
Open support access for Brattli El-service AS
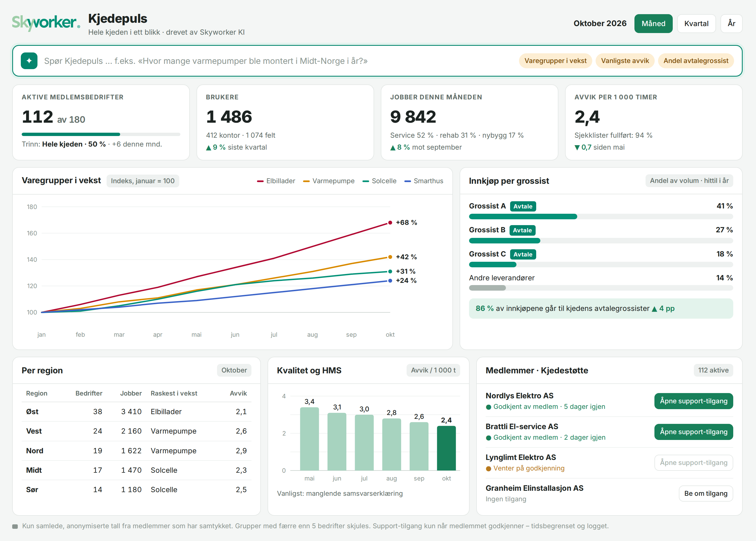(693, 432)
